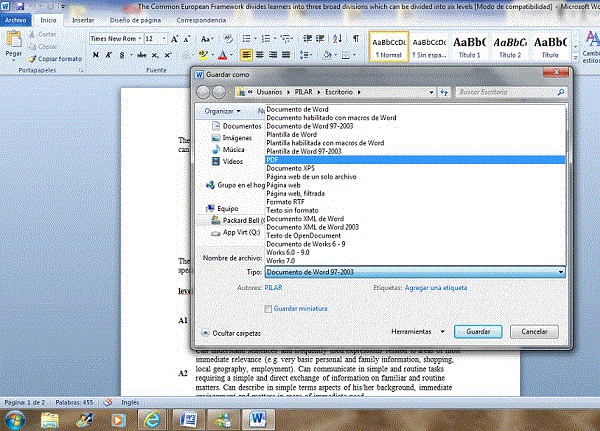Click bullet list icon
The image size is (600, 431).
tap(246, 39)
